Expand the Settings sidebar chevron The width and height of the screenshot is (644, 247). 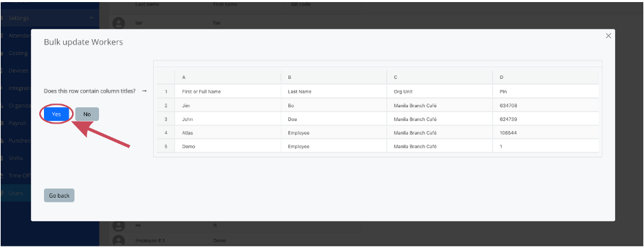coord(91,18)
